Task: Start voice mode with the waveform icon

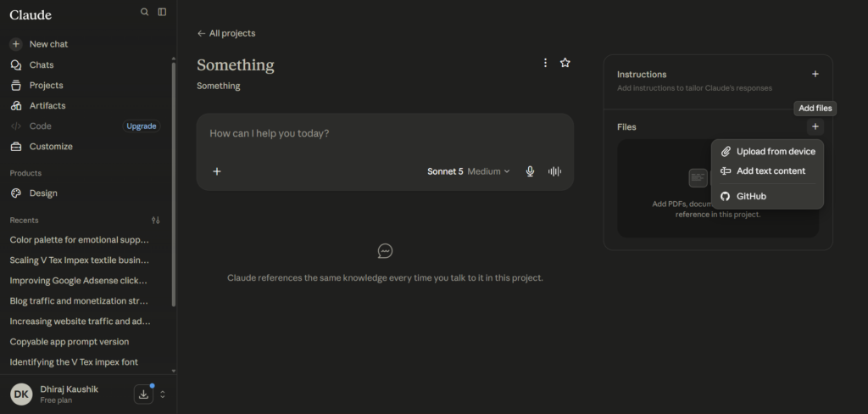Action: point(554,171)
